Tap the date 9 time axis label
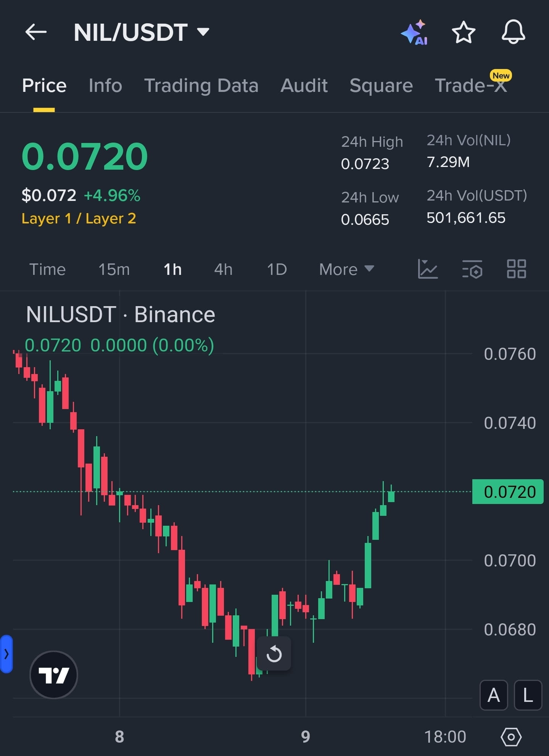Viewport: 549px width, 756px height. click(306, 737)
